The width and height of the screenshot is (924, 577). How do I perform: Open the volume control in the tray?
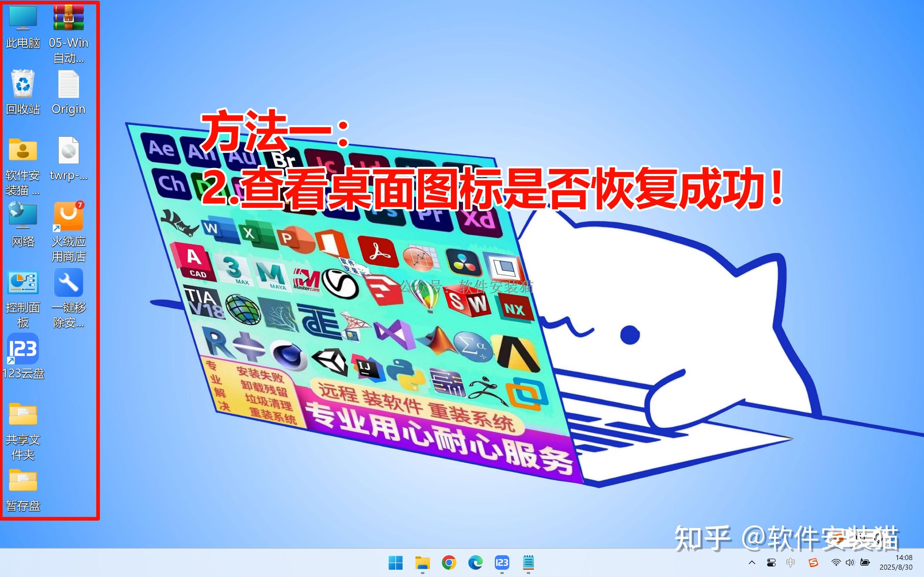coord(850,563)
